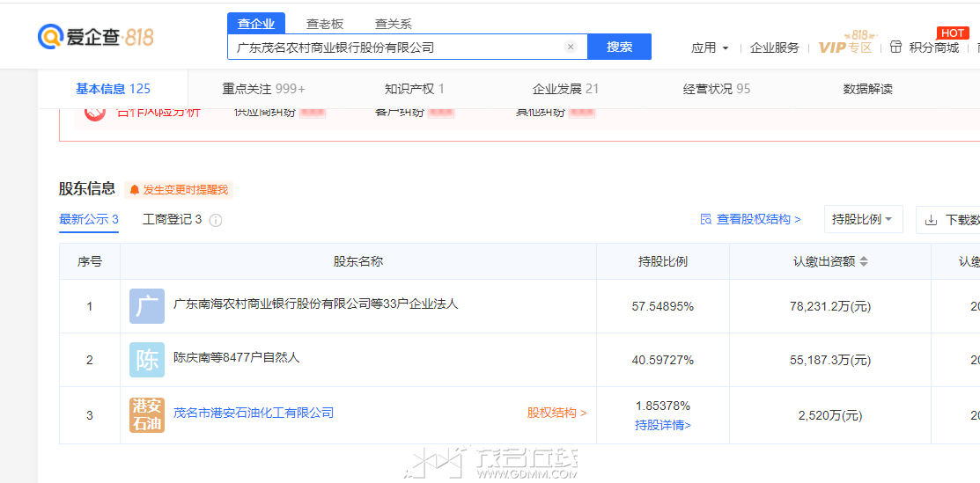Screen dimensions: 980x483
Task: Select the 查企业 search tab
Action: pos(256,24)
